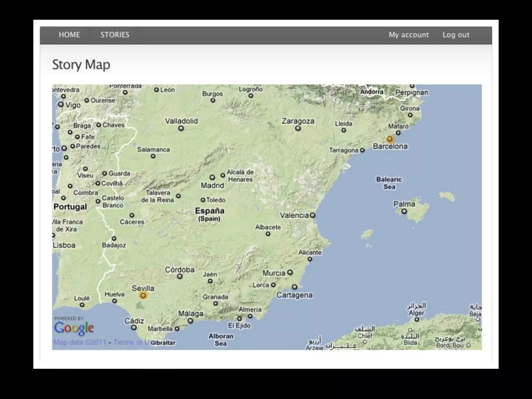Click the Google logo on map

click(74, 328)
